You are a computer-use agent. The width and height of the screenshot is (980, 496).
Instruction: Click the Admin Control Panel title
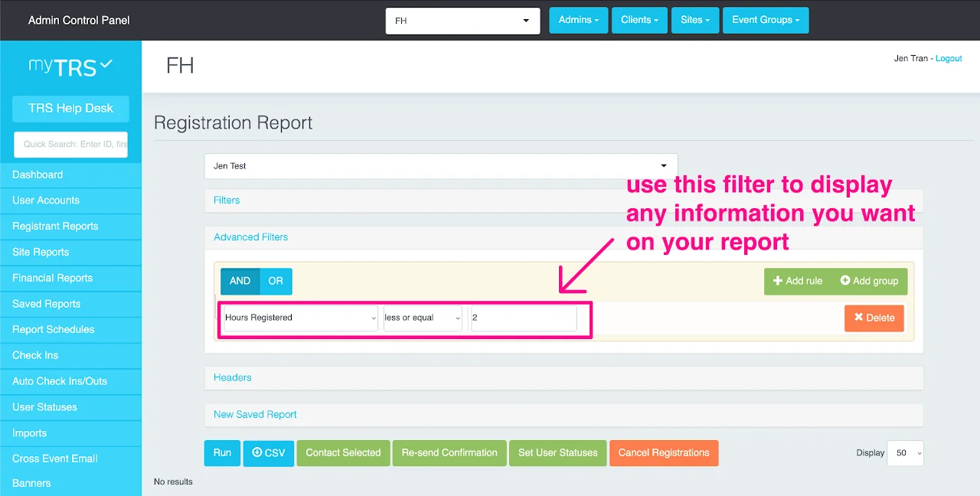[79, 21]
